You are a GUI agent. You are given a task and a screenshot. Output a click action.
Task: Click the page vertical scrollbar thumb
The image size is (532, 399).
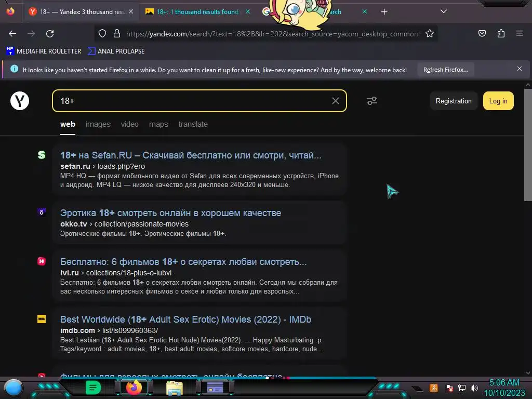(x=528, y=145)
